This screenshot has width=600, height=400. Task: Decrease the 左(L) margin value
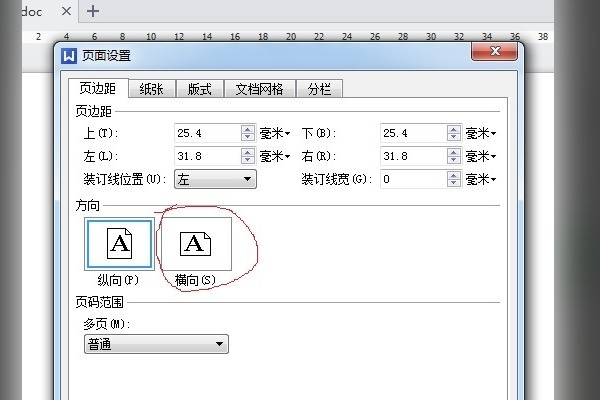tap(248, 160)
